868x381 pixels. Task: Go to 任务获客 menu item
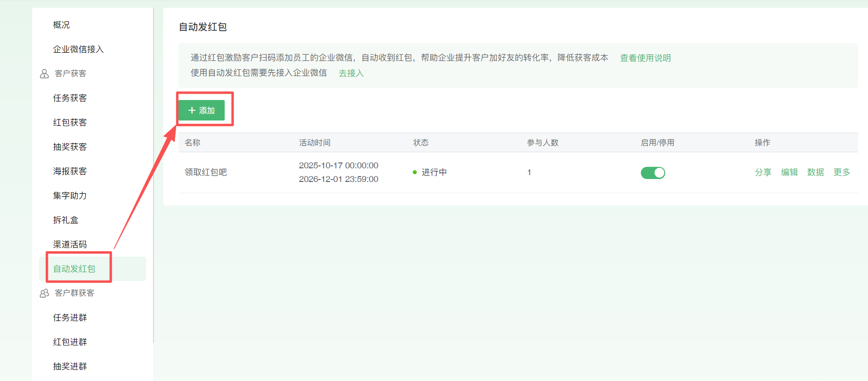[70, 98]
